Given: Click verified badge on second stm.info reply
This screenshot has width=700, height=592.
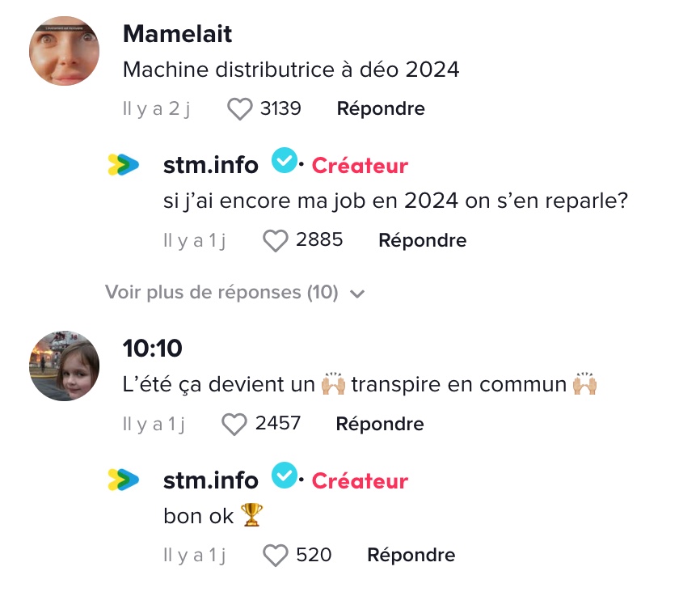Looking at the screenshot, I should [285, 475].
